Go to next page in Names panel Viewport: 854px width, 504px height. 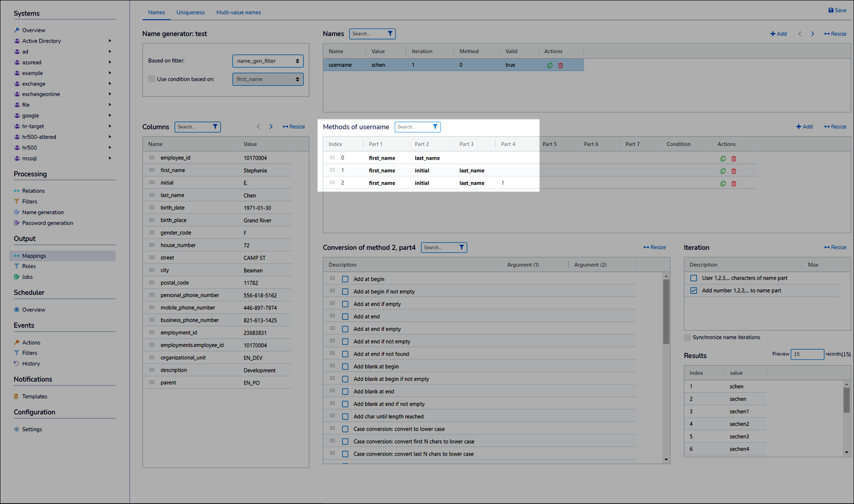[812, 34]
